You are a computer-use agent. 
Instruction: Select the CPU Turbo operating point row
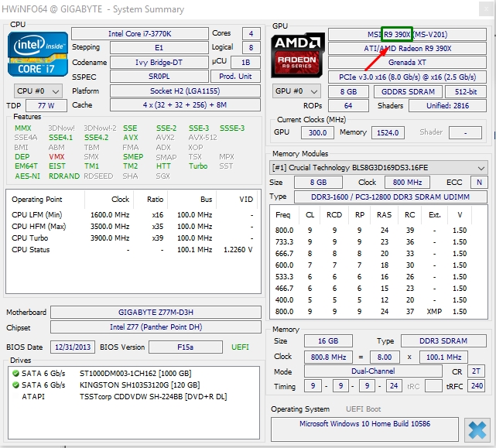click(x=133, y=238)
